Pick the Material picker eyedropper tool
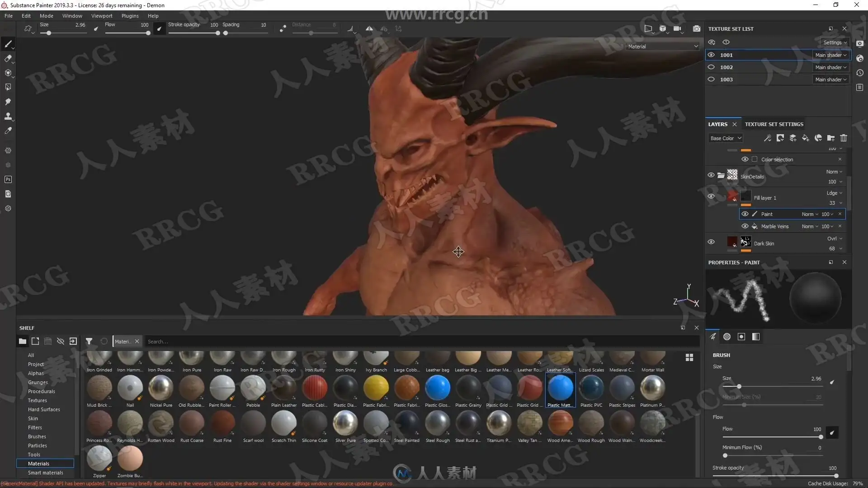868x488 pixels. click(x=8, y=131)
